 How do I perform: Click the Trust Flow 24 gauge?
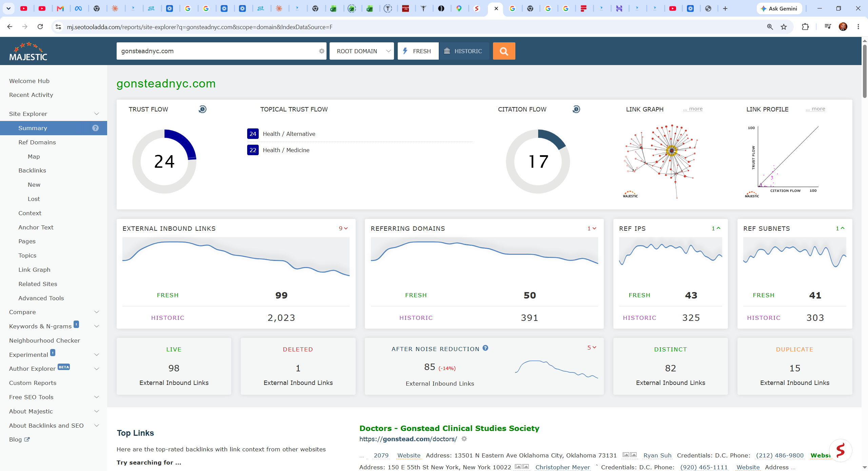pos(164,161)
